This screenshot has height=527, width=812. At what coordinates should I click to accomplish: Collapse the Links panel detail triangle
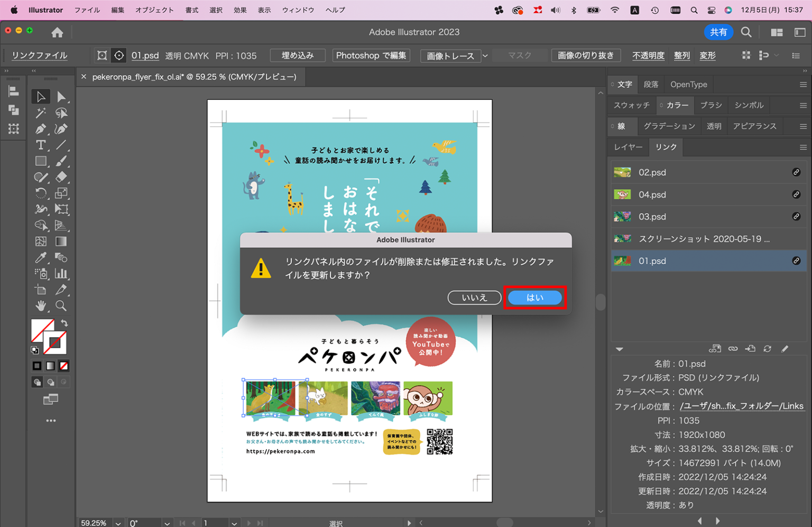pyautogui.click(x=619, y=349)
